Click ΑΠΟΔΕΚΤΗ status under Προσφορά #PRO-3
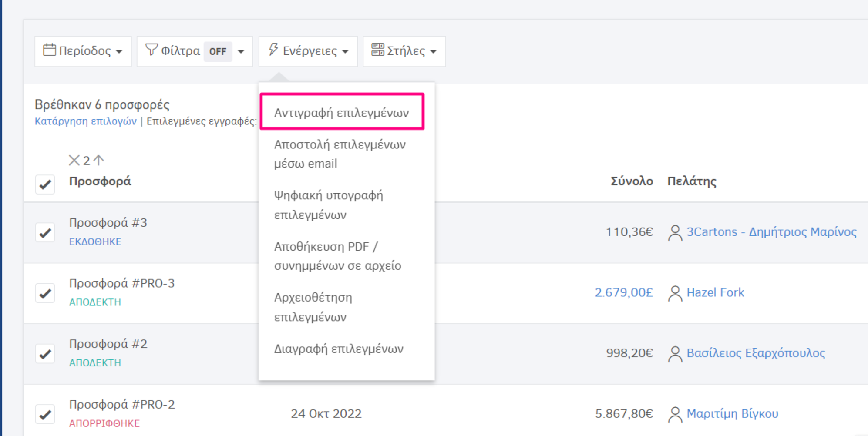This screenshot has height=436, width=868. click(x=95, y=302)
